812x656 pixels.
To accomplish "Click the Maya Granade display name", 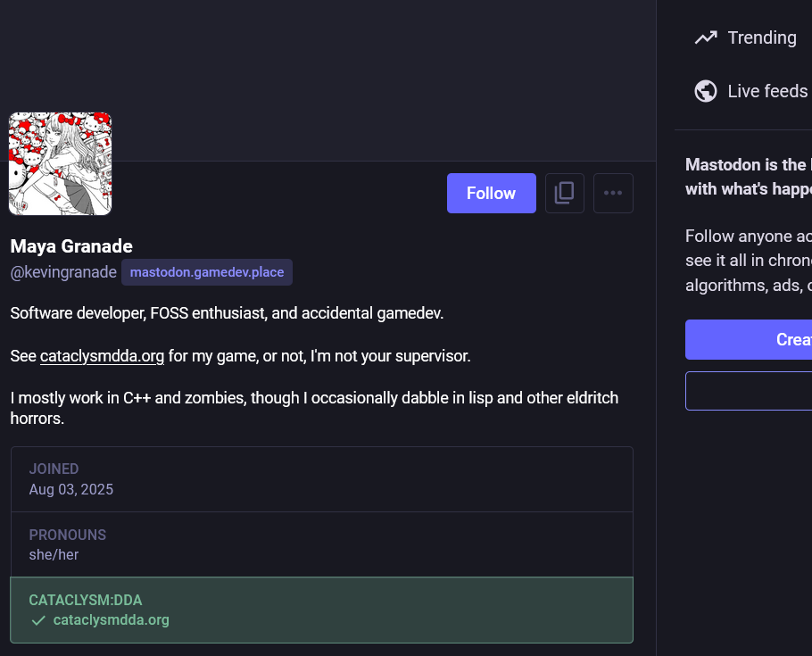I will [x=71, y=246].
